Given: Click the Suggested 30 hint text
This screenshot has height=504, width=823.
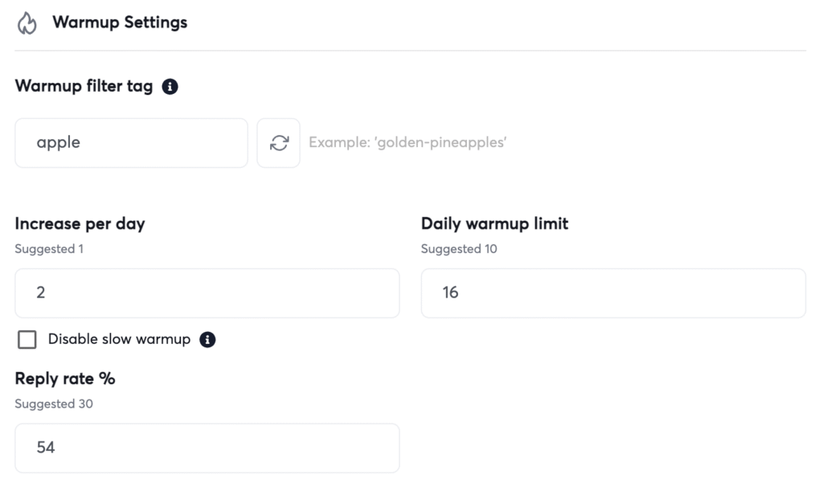Looking at the screenshot, I should (53, 404).
